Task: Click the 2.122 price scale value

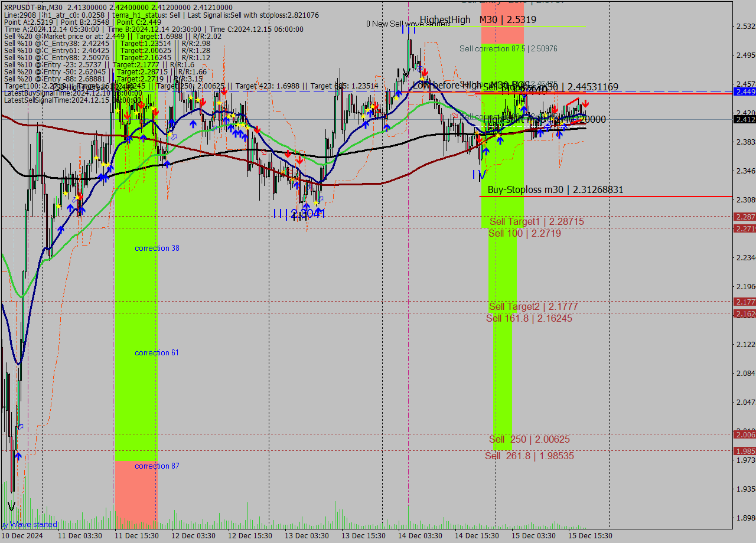Action: coord(746,345)
